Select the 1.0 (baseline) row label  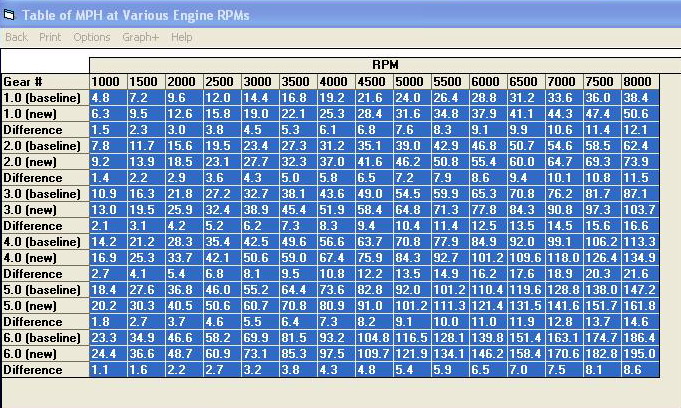click(44, 97)
